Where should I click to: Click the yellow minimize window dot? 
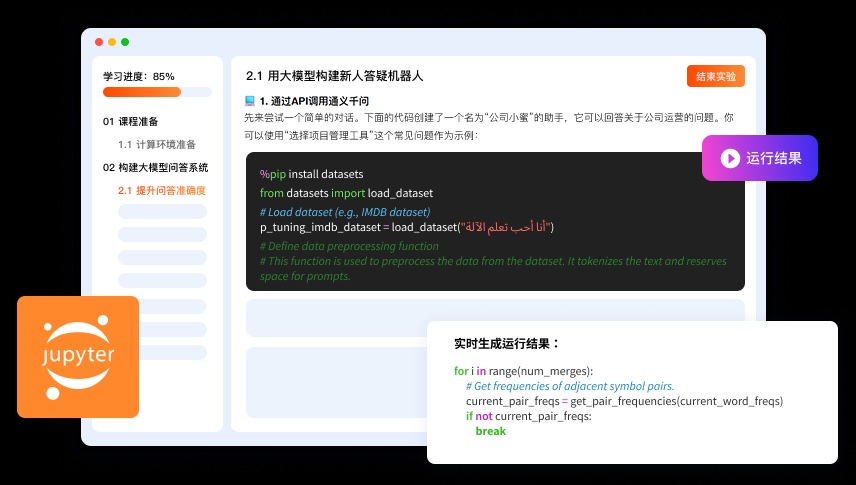click(112, 42)
